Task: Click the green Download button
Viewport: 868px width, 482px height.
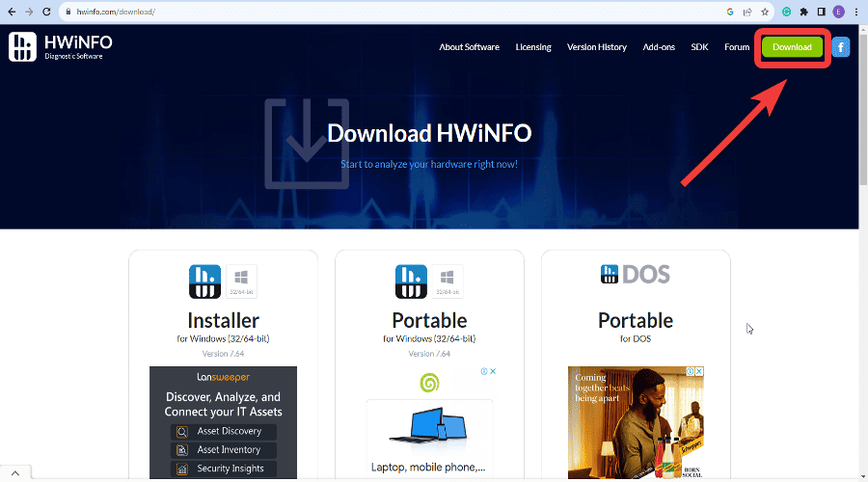Action: click(792, 47)
